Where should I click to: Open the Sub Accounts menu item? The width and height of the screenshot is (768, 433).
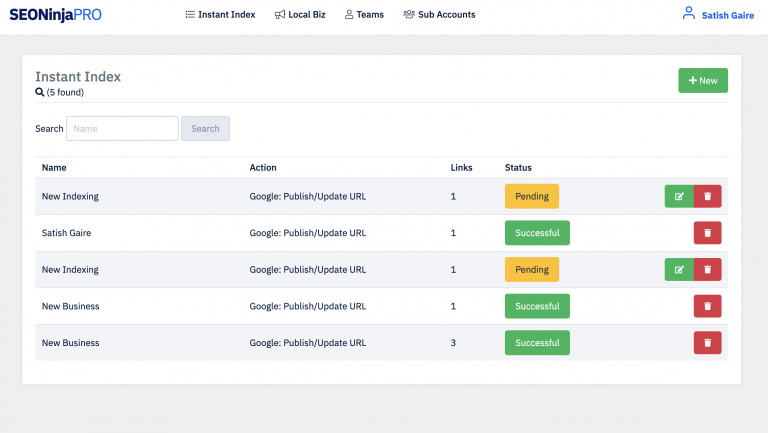click(x=439, y=15)
